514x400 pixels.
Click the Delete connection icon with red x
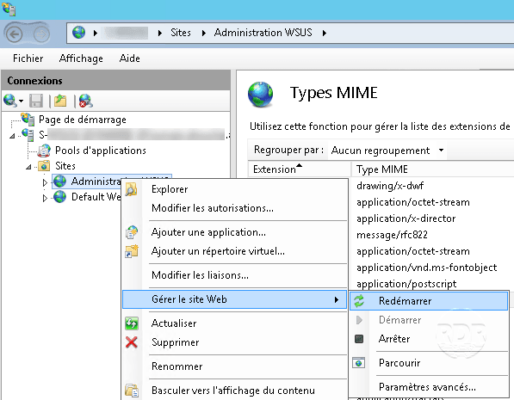[86, 101]
